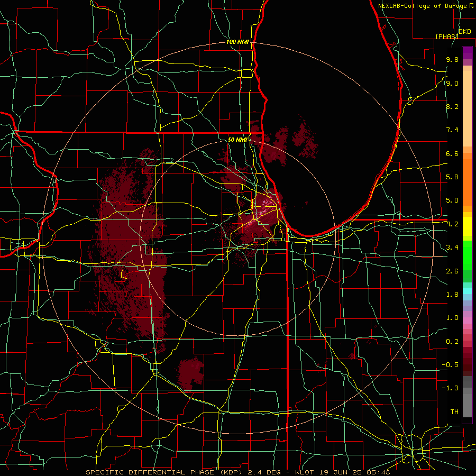476x476 pixels.
Task: Pick the bright yellow band of the scale
Action: [467, 226]
